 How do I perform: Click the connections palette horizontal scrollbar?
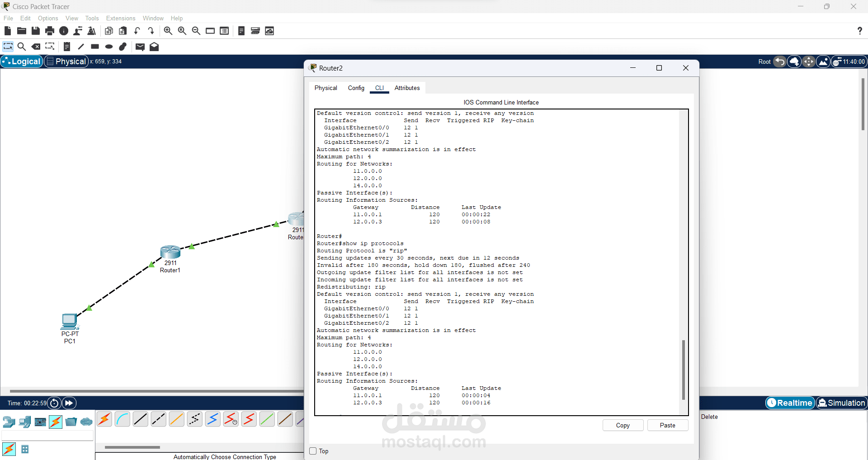click(x=132, y=447)
